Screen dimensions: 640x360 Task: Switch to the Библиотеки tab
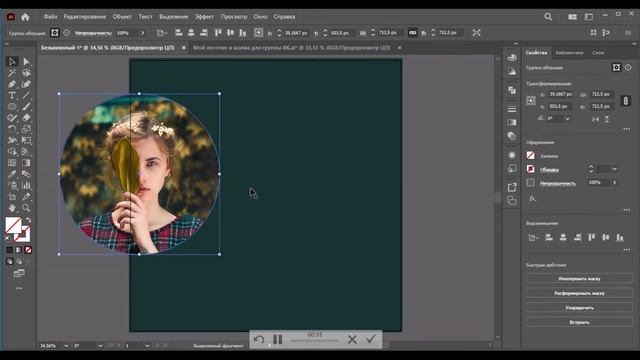tap(569, 53)
